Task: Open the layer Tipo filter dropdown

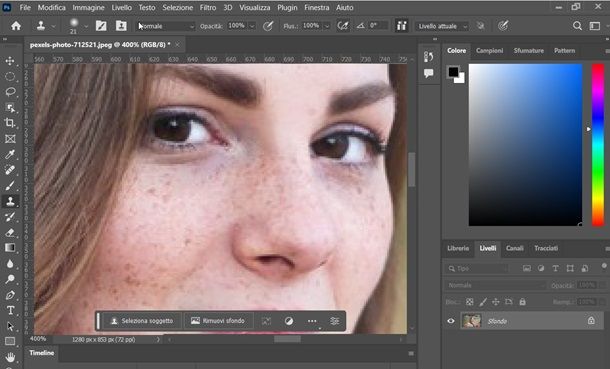Action: [477, 269]
